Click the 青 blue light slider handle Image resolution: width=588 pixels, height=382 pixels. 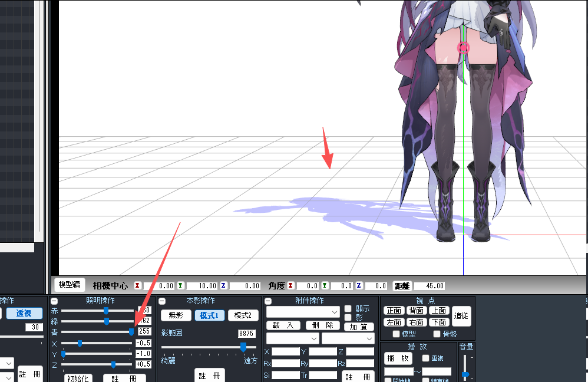click(131, 332)
